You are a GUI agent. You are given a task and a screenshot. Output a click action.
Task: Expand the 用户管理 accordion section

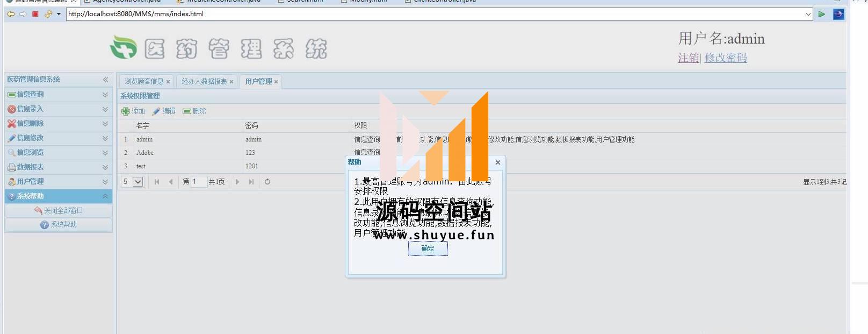[x=105, y=182]
